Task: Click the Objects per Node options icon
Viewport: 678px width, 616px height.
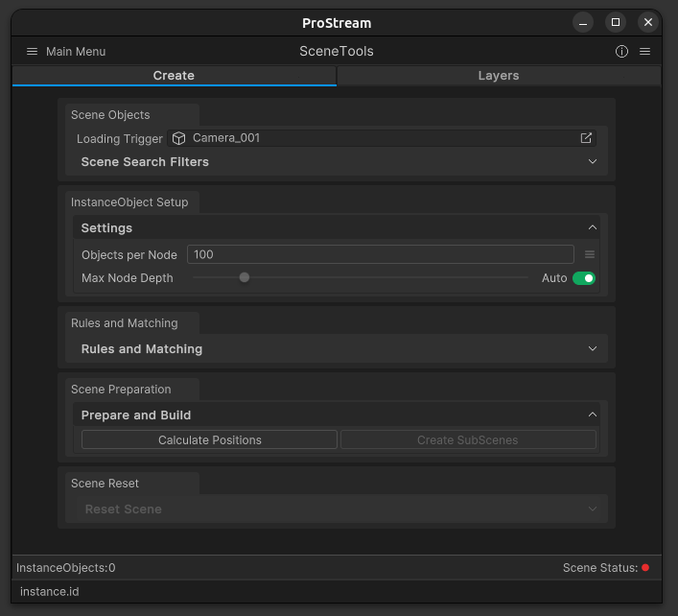Action: coord(590,254)
